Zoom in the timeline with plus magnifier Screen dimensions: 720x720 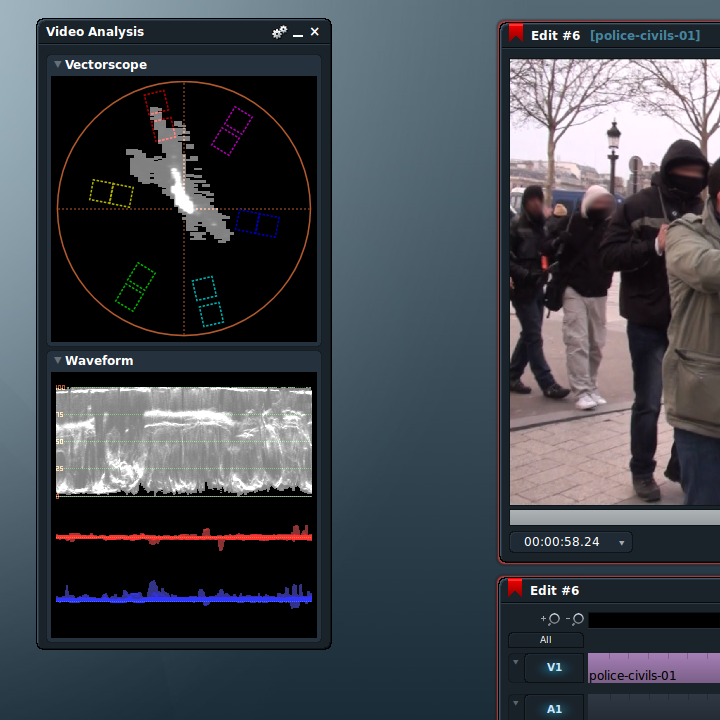(551, 619)
